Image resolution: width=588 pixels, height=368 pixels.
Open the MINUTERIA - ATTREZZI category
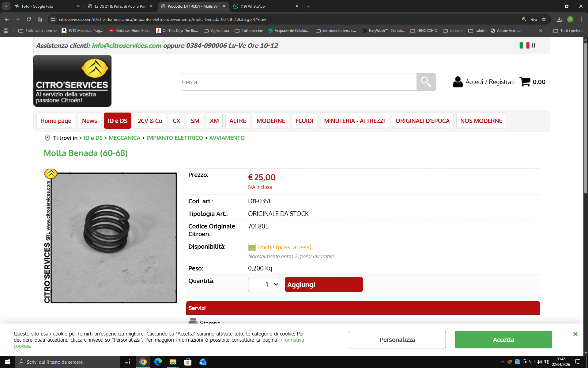click(354, 121)
